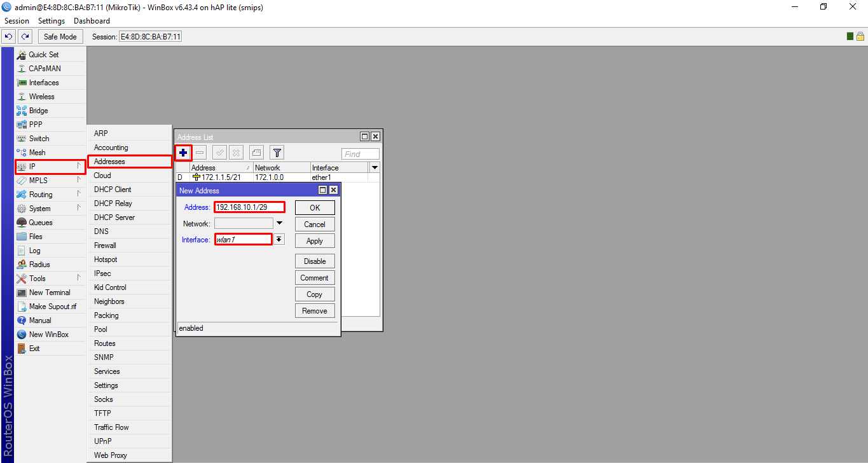Open the Session menu
868x463 pixels.
(17, 21)
